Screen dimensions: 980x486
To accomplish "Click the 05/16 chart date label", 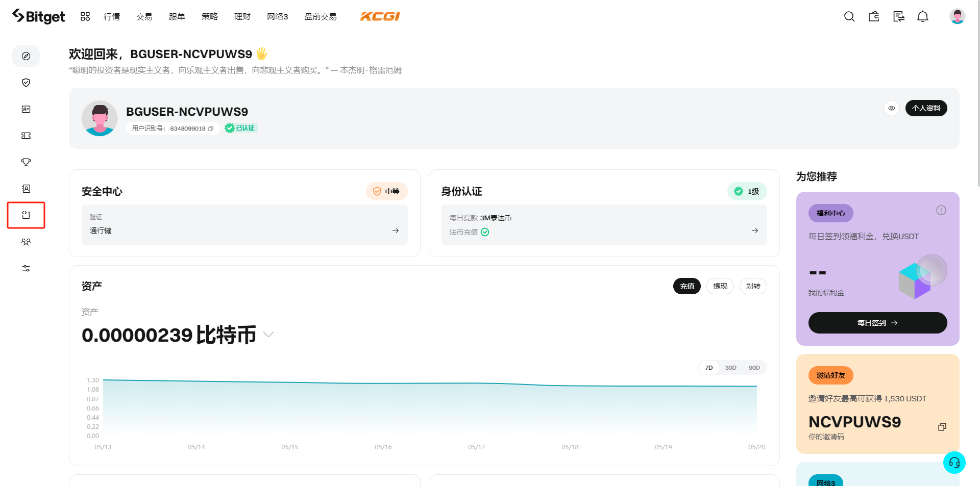I will 383,447.
